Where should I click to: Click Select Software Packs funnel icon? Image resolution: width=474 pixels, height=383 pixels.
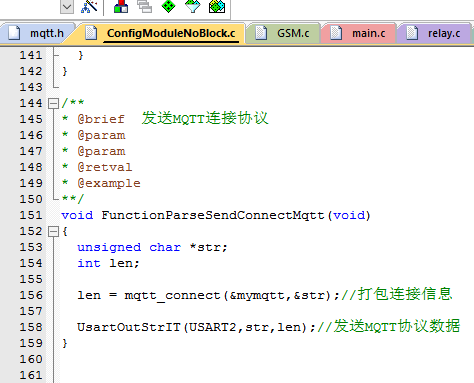(192, 6)
